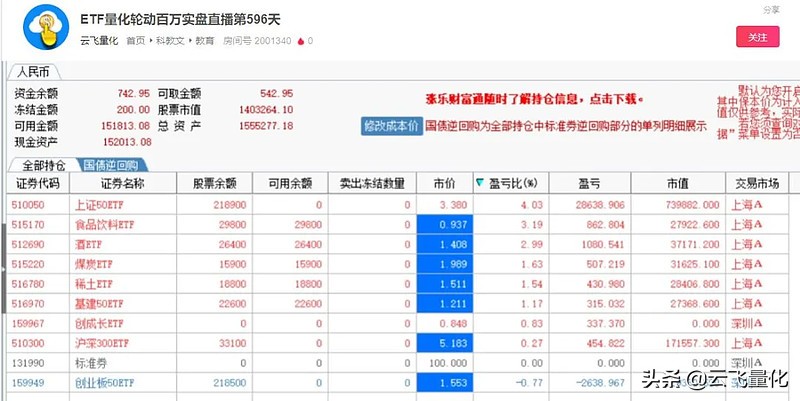The height and width of the screenshot is (401, 800).
Task: Switch to the 国债逆回购 tab
Action: 111,165
